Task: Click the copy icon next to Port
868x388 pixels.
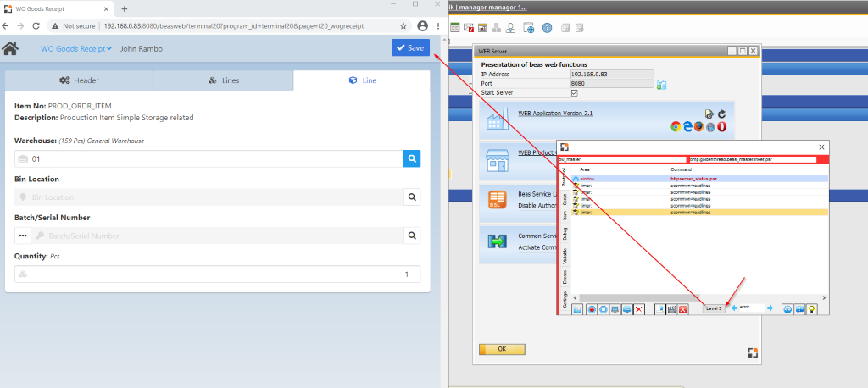Action: [661, 84]
